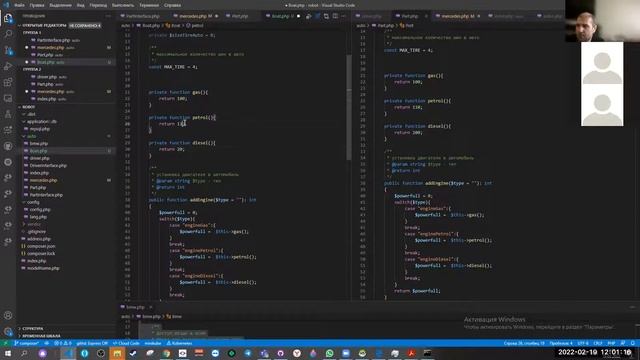The height and width of the screenshot is (360, 640).
Task: Open the Manage gear icon
Action: (x=8, y=331)
